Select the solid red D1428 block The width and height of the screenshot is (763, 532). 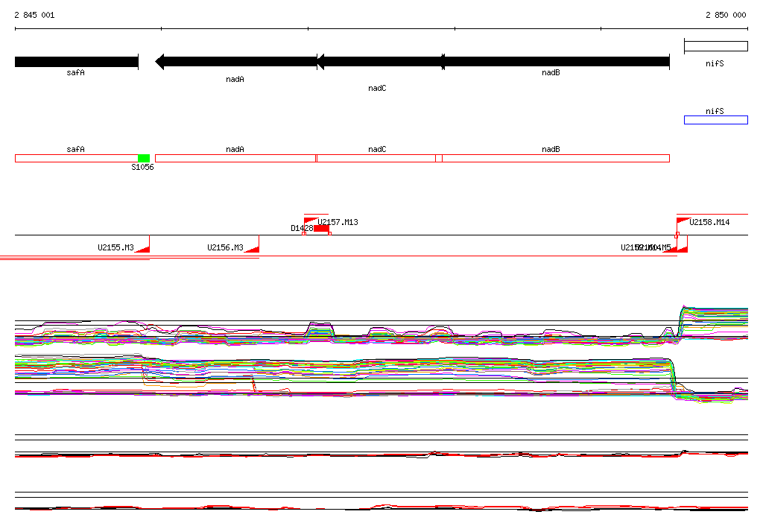click(x=322, y=228)
